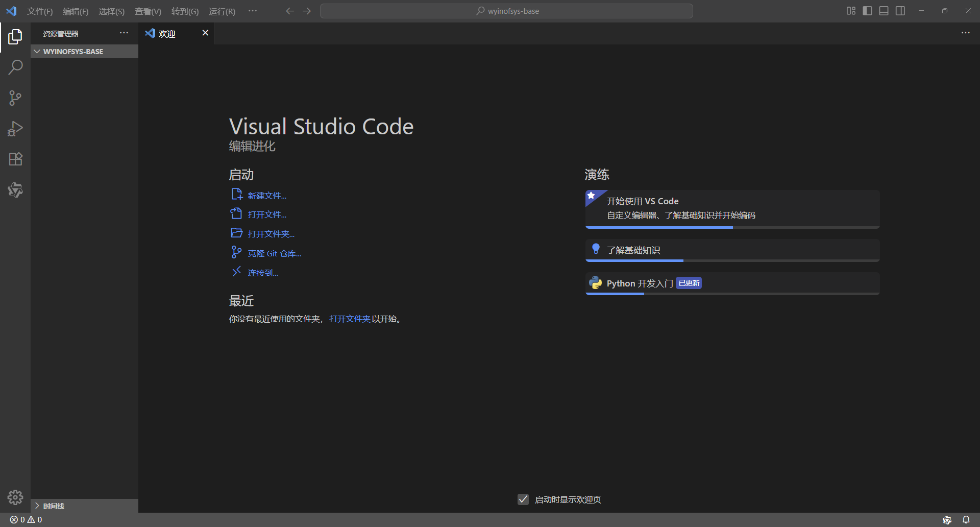The height and width of the screenshot is (527, 980).
Task: Open the 转到(G) menu
Action: [185, 11]
